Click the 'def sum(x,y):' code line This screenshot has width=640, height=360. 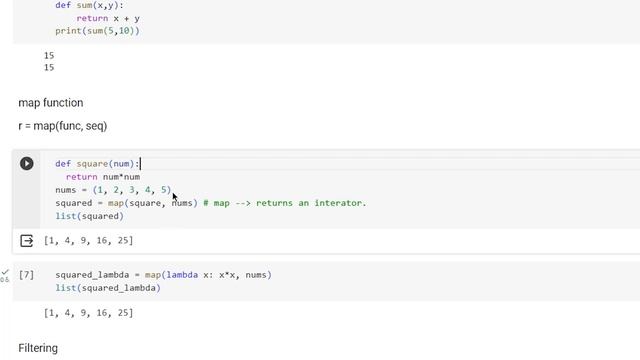tap(89, 6)
